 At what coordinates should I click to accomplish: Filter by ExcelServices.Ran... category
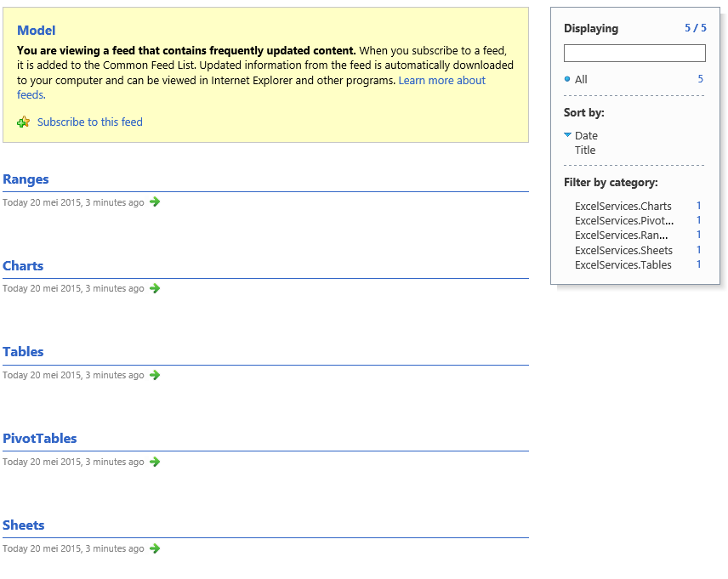click(621, 235)
